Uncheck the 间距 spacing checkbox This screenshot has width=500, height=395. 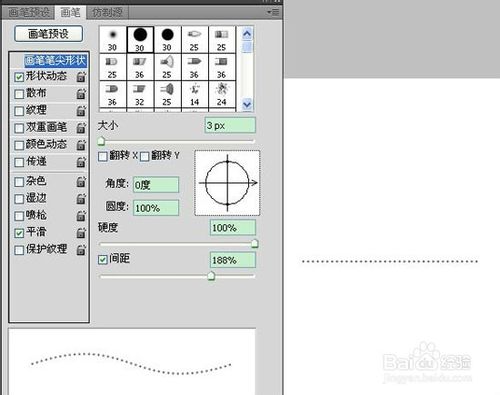point(103,259)
